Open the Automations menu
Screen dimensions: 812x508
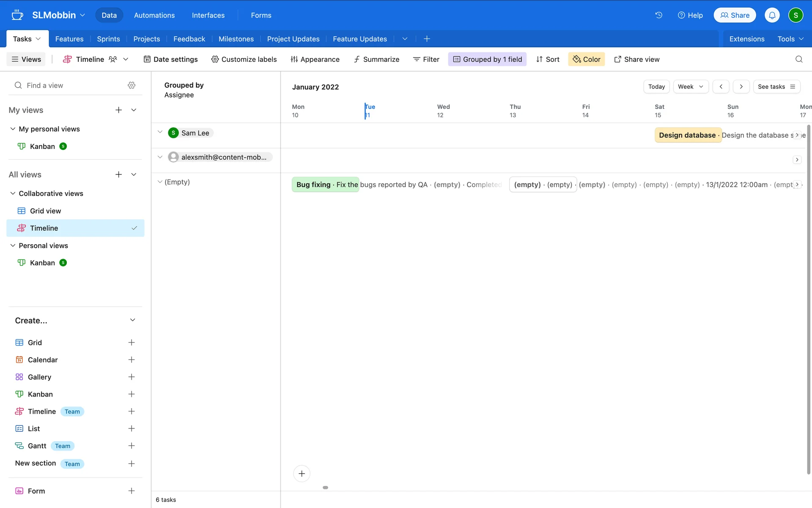(154, 15)
